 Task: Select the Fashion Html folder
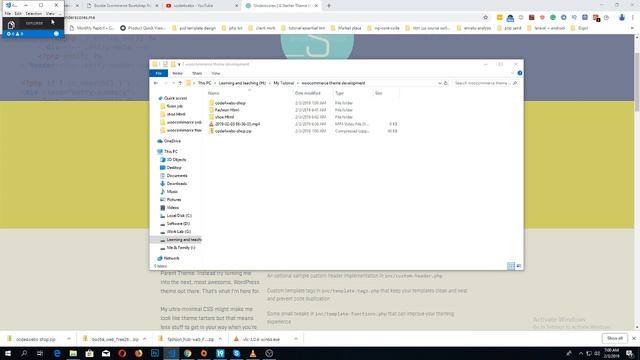(227, 110)
